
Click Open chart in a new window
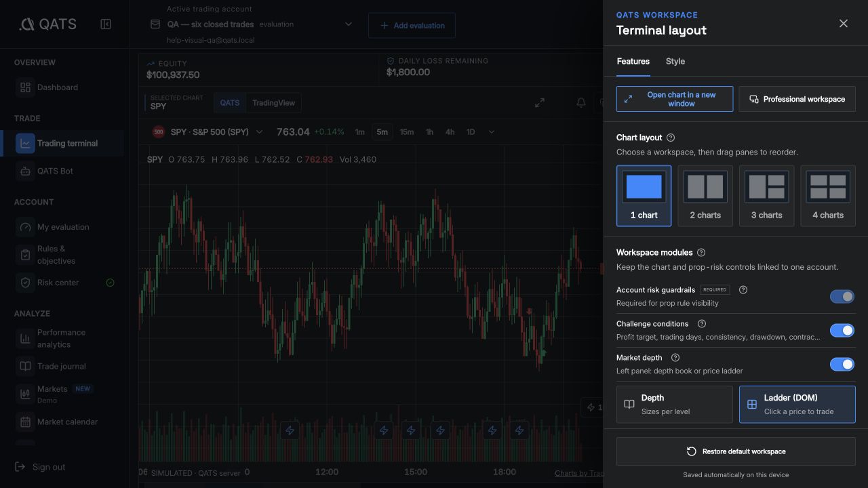[x=675, y=99]
